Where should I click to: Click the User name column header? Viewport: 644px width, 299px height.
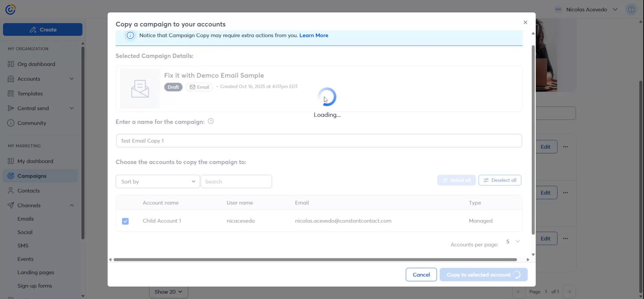[x=240, y=203]
